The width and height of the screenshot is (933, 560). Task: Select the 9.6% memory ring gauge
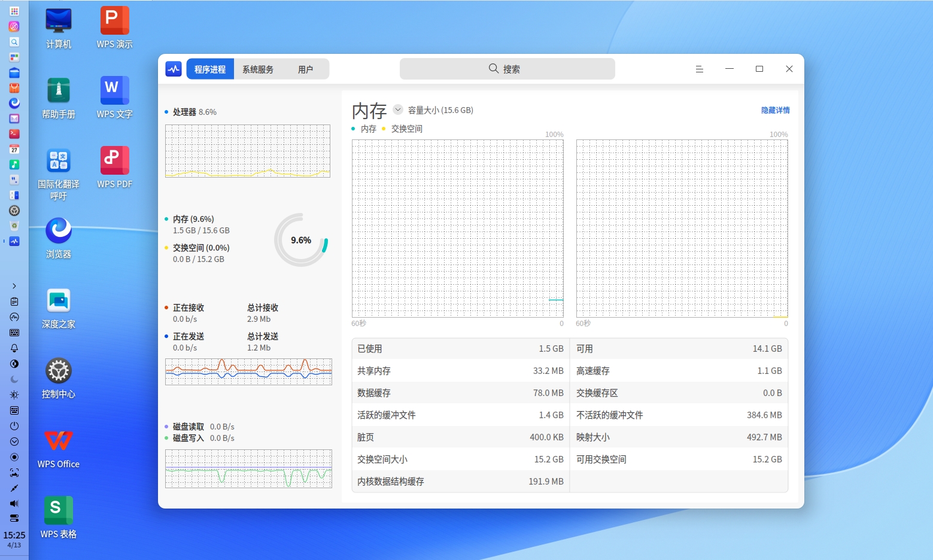pos(301,240)
